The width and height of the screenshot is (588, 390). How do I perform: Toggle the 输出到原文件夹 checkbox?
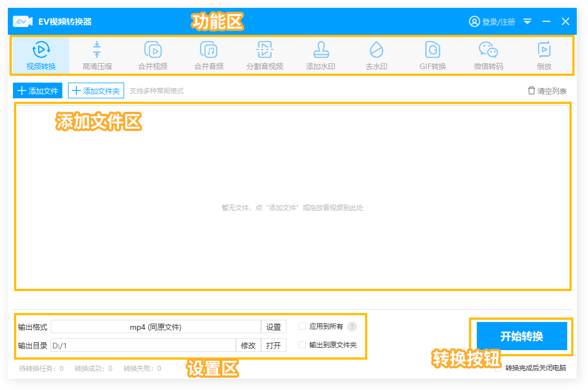coord(303,345)
